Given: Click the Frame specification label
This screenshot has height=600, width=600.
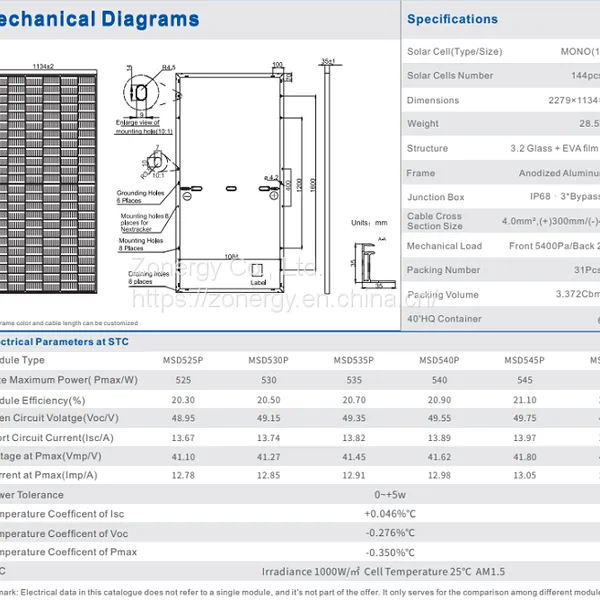Looking at the screenshot, I should [421, 173].
